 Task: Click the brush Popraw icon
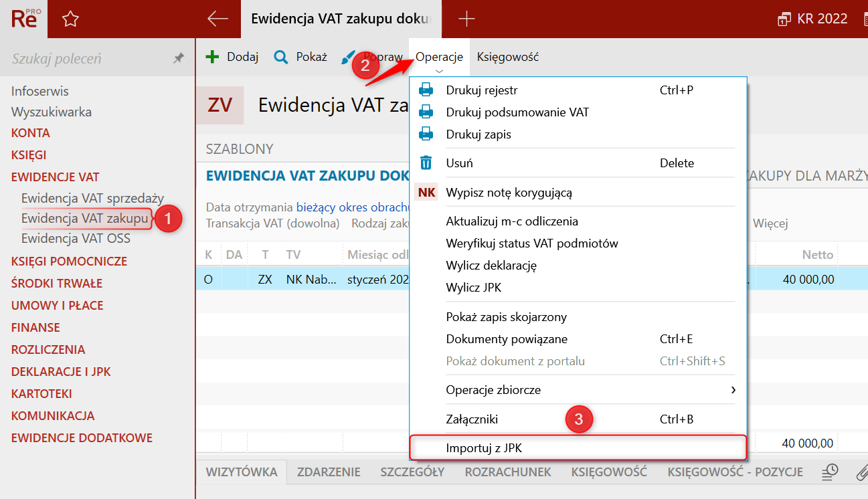pyautogui.click(x=349, y=58)
